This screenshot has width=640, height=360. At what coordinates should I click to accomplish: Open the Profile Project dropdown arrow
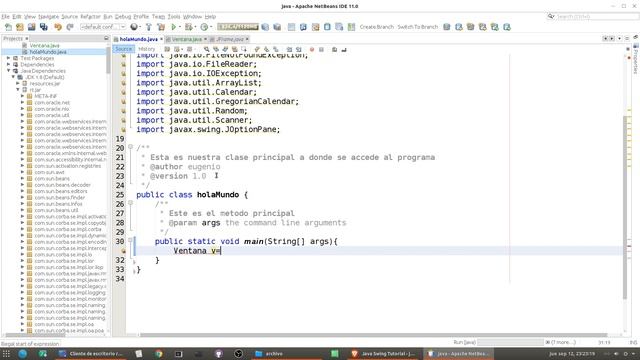click(x=210, y=27)
